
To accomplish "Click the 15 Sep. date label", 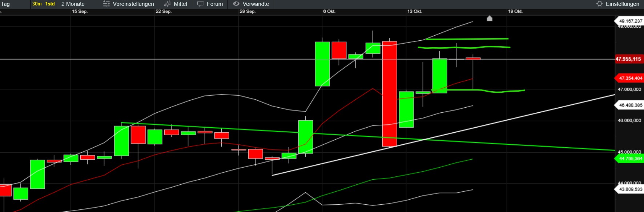I will click(x=80, y=12).
